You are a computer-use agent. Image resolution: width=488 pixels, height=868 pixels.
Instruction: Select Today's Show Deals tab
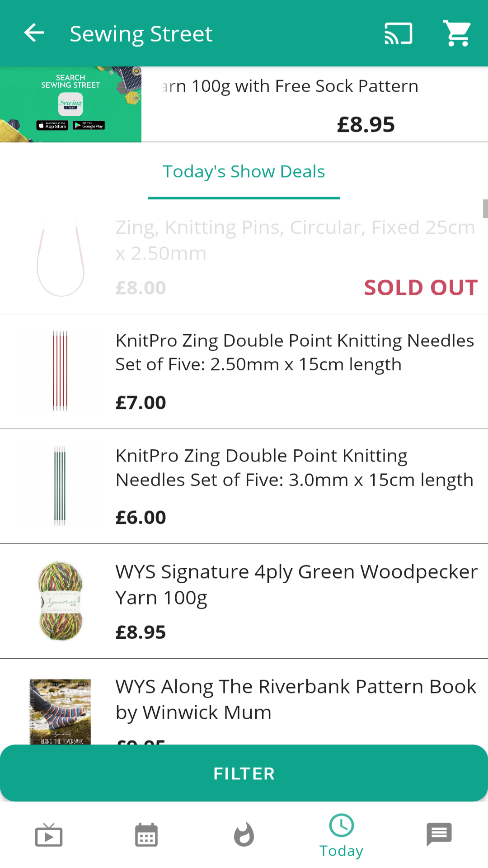pos(244,172)
